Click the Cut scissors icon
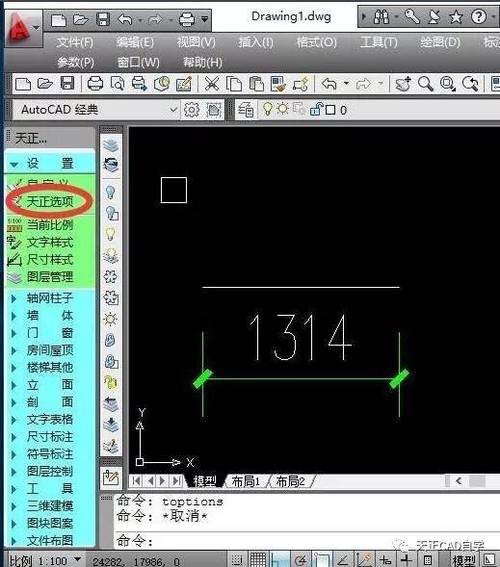The width and height of the screenshot is (500, 567). (212, 84)
